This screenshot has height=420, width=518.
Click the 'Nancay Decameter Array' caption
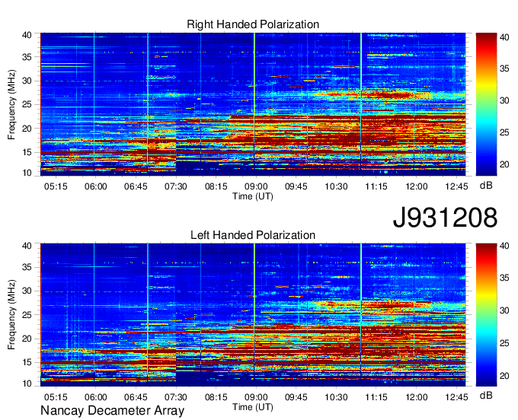click(112, 411)
